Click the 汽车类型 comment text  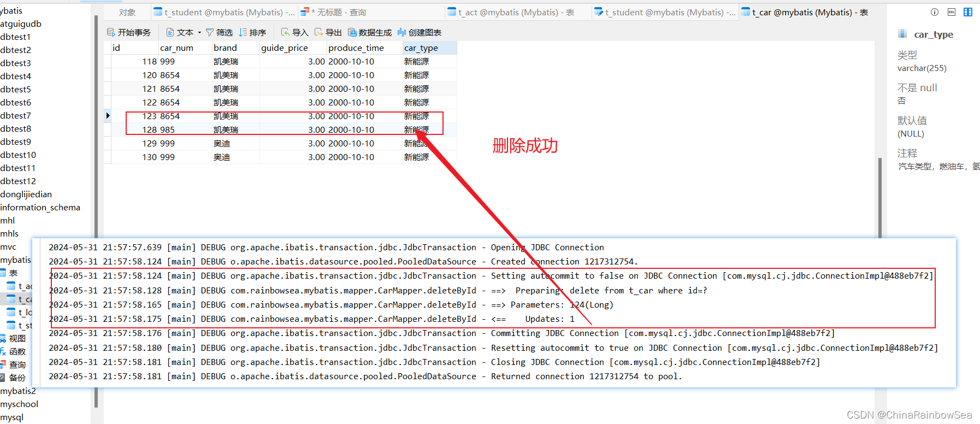pyautogui.click(x=938, y=167)
